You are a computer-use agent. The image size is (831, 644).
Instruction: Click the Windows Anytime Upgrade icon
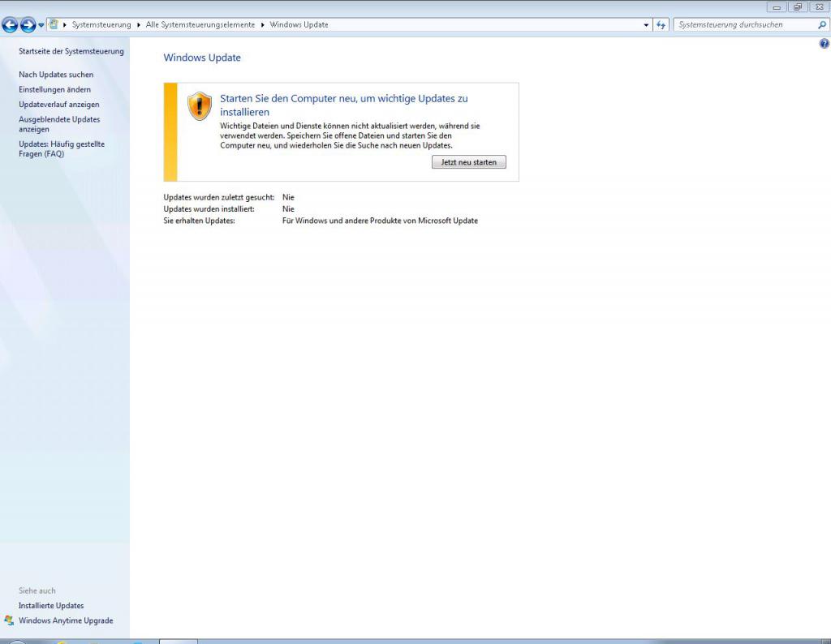coord(9,620)
